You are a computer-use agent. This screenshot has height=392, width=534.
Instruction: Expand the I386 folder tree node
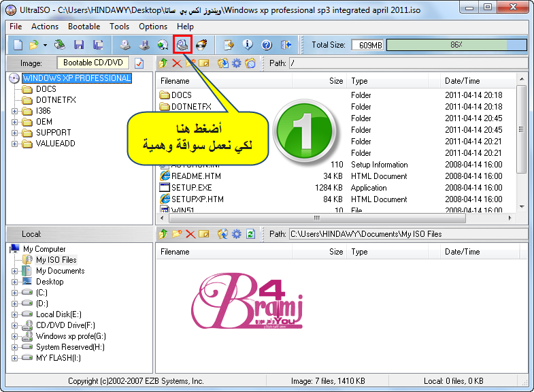click(x=15, y=111)
